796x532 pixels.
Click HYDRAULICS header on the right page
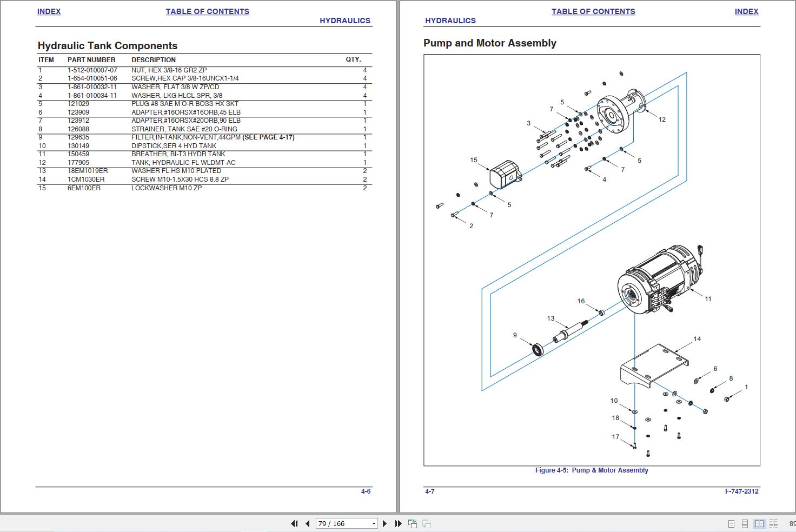pos(450,21)
